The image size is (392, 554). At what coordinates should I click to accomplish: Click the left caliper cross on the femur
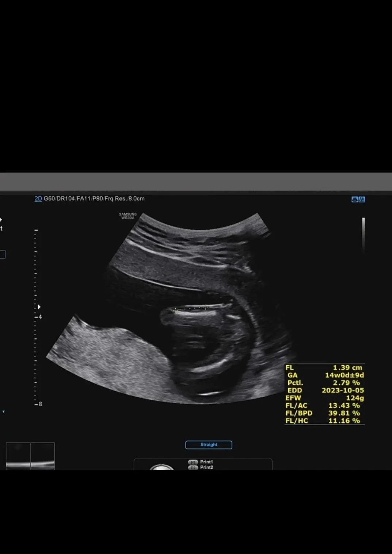click(x=175, y=310)
